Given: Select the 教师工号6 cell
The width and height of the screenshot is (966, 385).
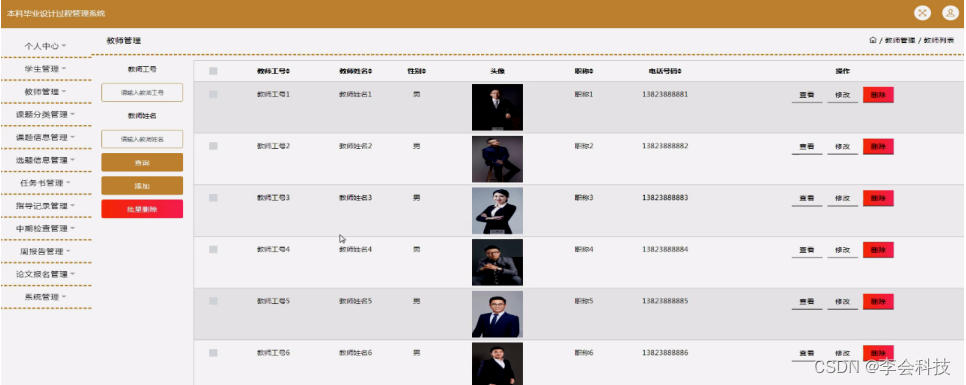Looking at the screenshot, I should 274,353.
